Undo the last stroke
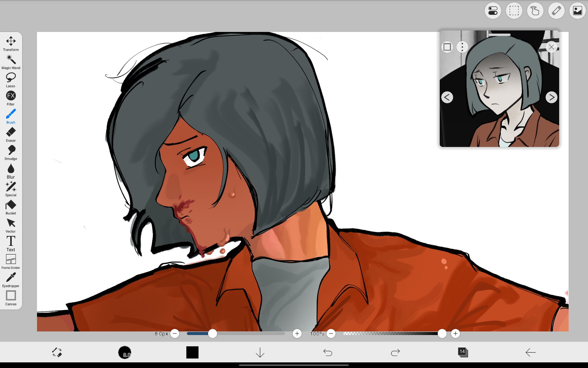Viewport: 588px width, 368px height. (x=328, y=353)
